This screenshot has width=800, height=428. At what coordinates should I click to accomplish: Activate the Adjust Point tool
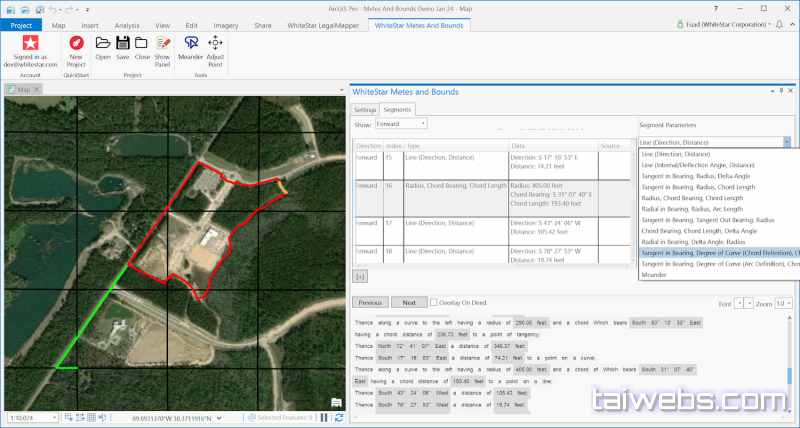click(x=215, y=43)
